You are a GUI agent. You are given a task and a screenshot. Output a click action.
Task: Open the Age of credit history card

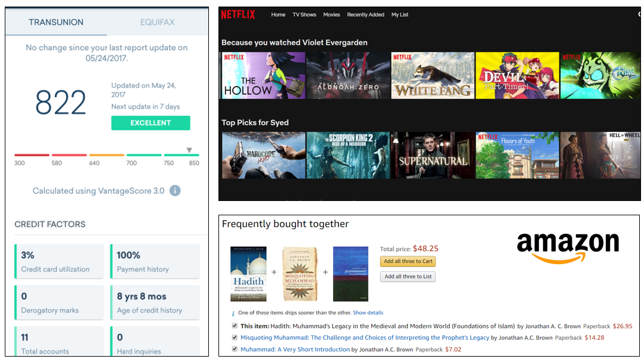coord(155,302)
